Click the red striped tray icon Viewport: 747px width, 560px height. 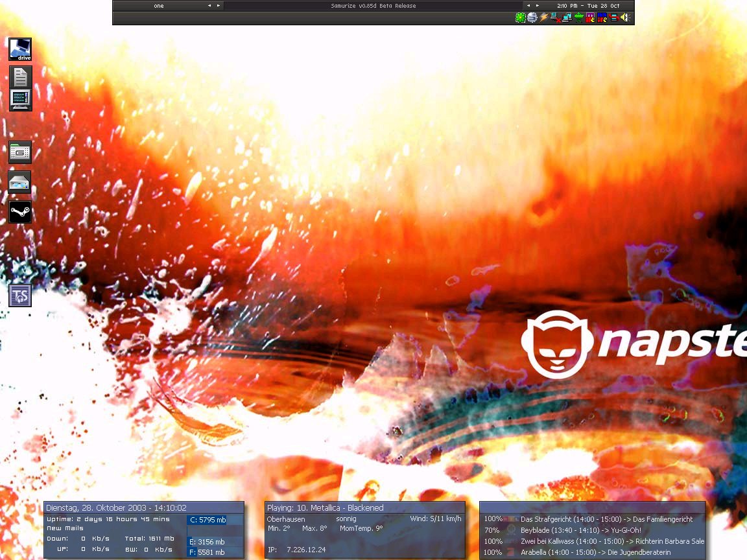613,17
